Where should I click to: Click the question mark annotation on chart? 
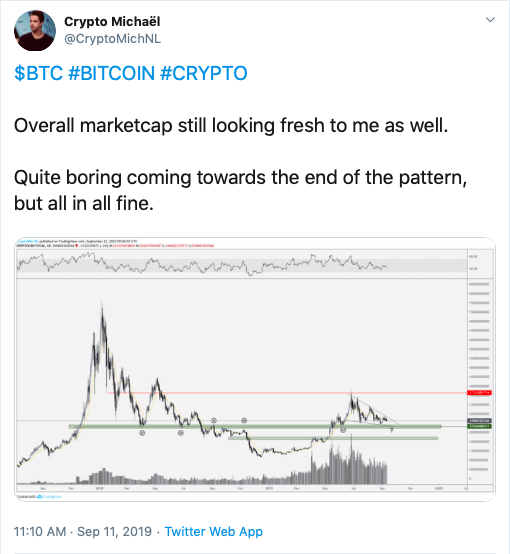coord(391,430)
